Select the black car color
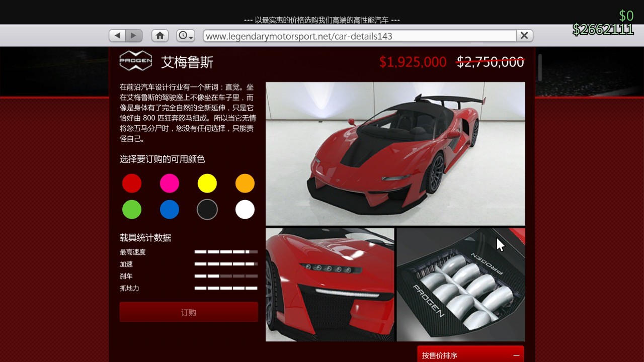Image resolution: width=644 pixels, height=362 pixels. coord(207,210)
